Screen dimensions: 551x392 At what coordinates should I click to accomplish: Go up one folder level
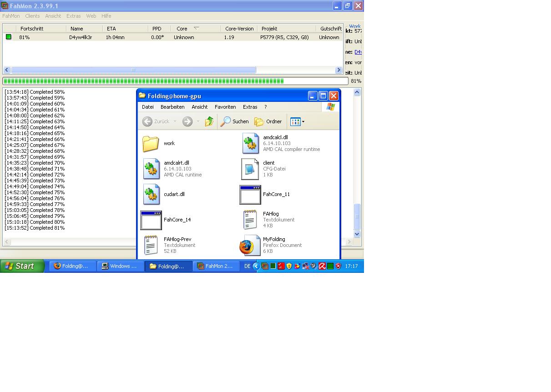(x=209, y=121)
